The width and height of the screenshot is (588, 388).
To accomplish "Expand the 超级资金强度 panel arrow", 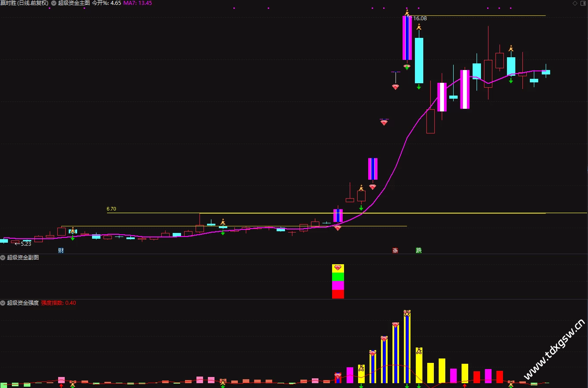I will 3,303.
